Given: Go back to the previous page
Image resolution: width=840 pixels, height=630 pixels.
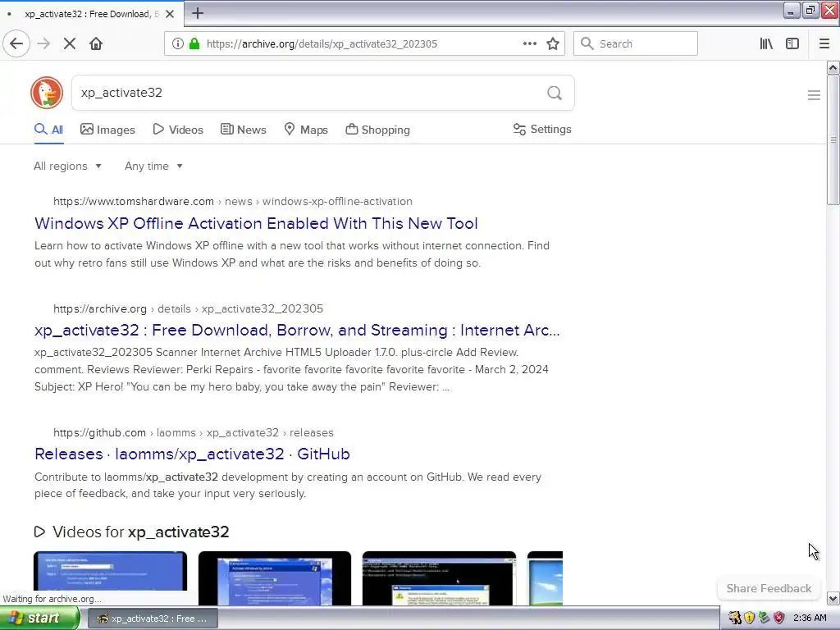Looking at the screenshot, I should coord(16,43).
